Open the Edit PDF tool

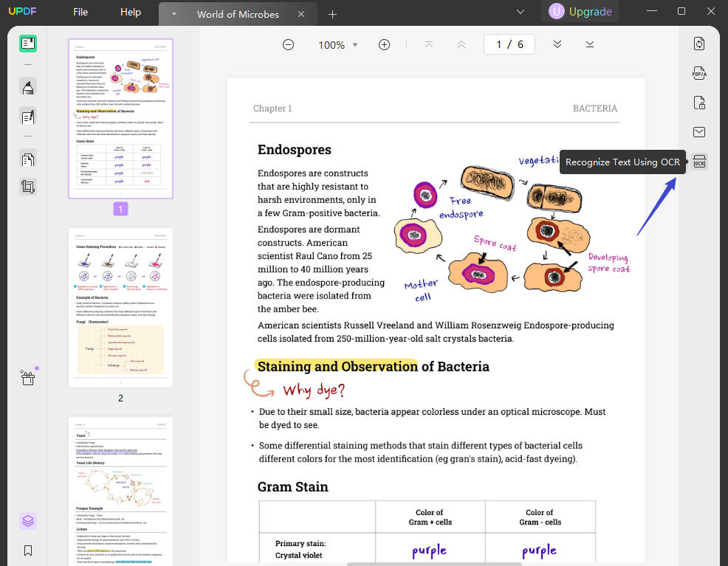click(28, 117)
